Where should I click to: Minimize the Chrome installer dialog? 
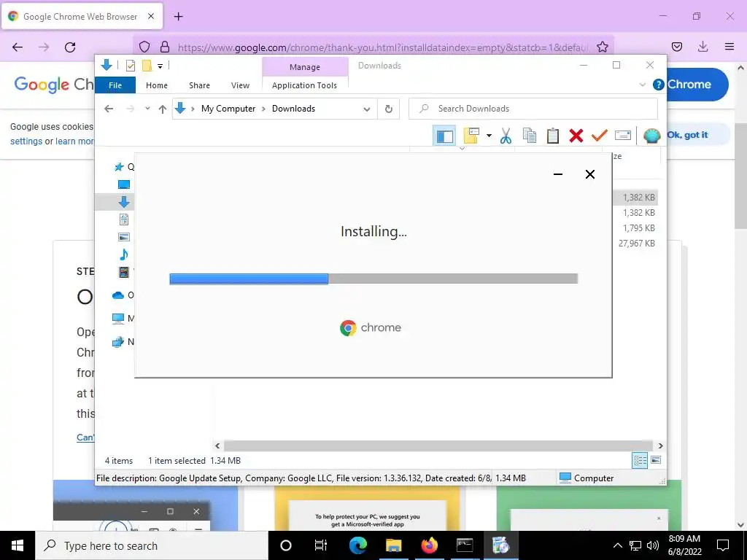[558, 174]
